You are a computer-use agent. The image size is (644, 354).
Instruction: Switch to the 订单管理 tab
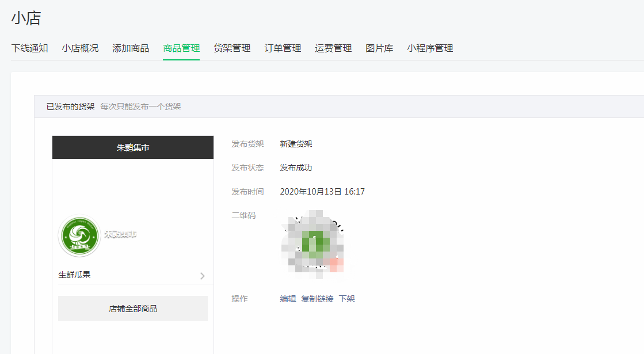[283, 48]
